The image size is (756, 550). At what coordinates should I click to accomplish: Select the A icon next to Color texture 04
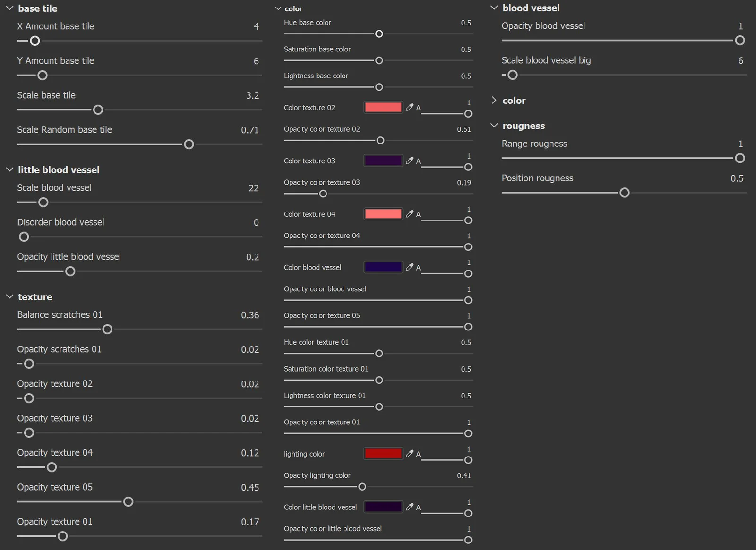pos(418,214)
